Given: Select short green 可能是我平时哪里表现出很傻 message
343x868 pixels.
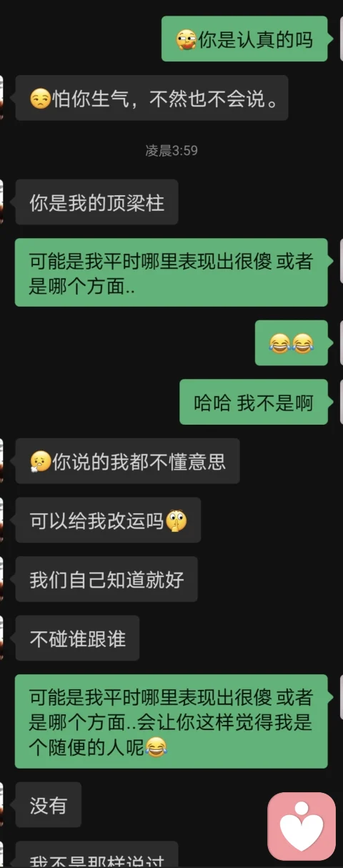Looking at the screenshot, I should [x=171, y=272].
